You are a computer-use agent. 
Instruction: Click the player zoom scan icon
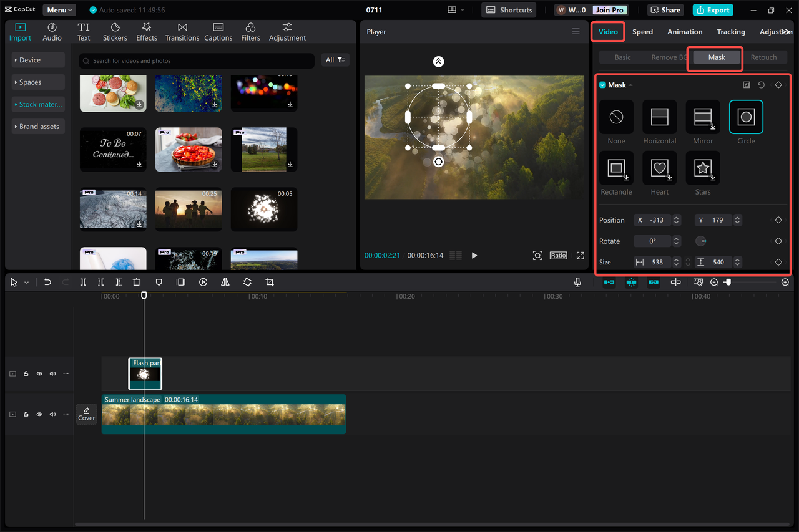(537, 256)
